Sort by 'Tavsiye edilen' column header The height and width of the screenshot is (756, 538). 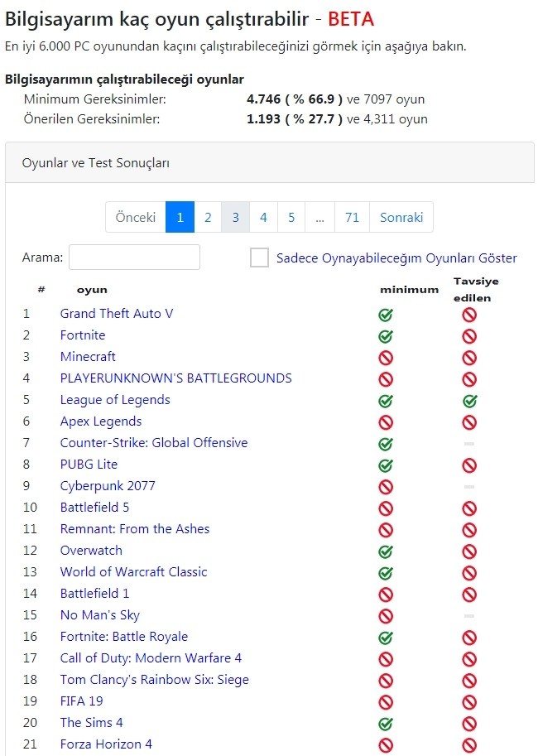[x=476, y=289]
